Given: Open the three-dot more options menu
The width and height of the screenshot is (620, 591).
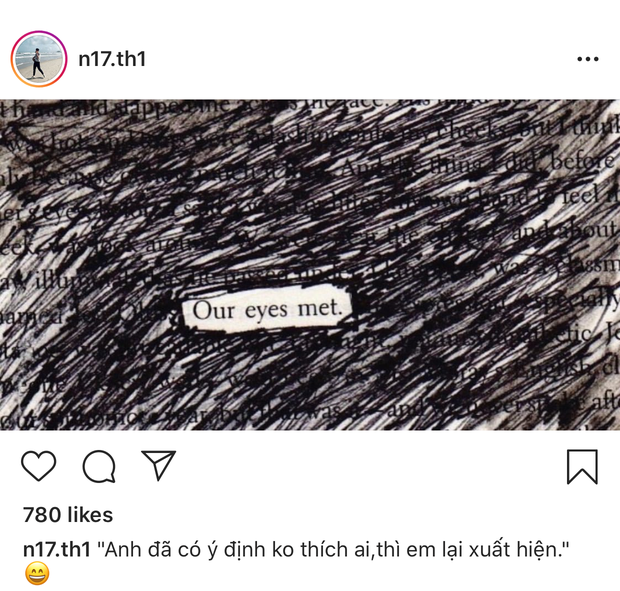Looking at the screenshot, I should point(588,59).
